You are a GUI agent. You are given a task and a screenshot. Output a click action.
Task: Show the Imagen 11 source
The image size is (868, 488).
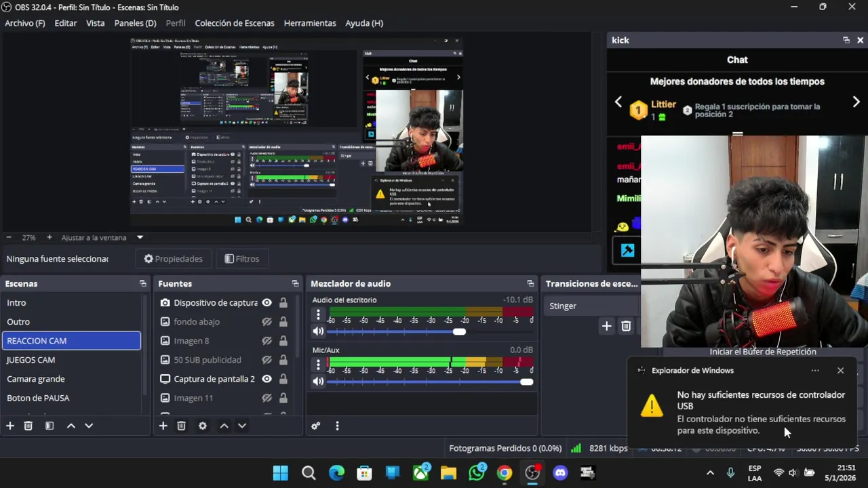267,398
